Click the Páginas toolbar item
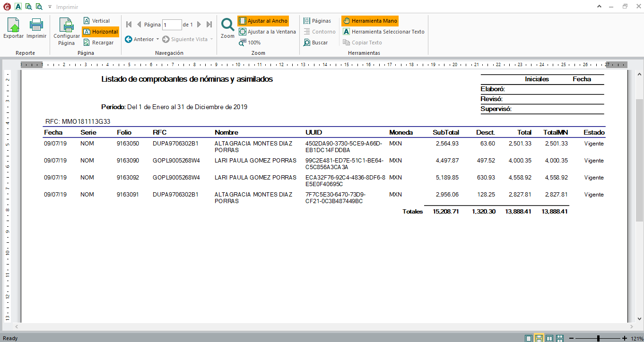This screenshot has height=342, width=644. (x=317, y=21)
